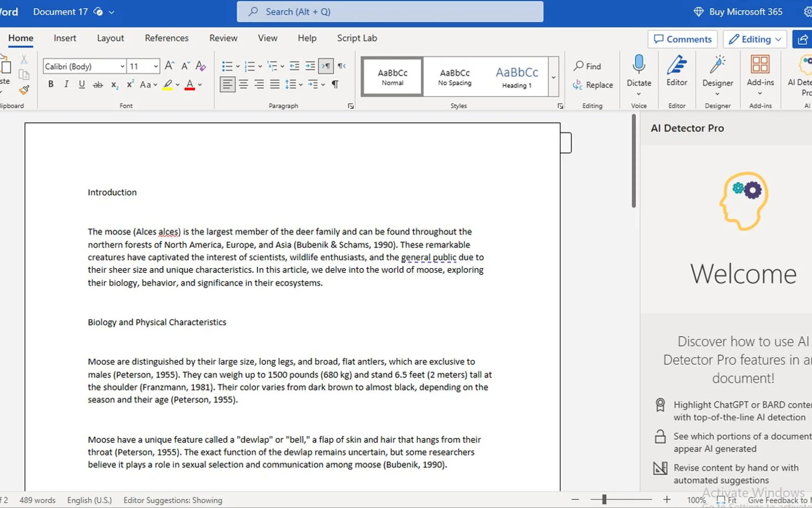
Task: Open the Editing mode dropdown
Action: (x=755, y=39)
